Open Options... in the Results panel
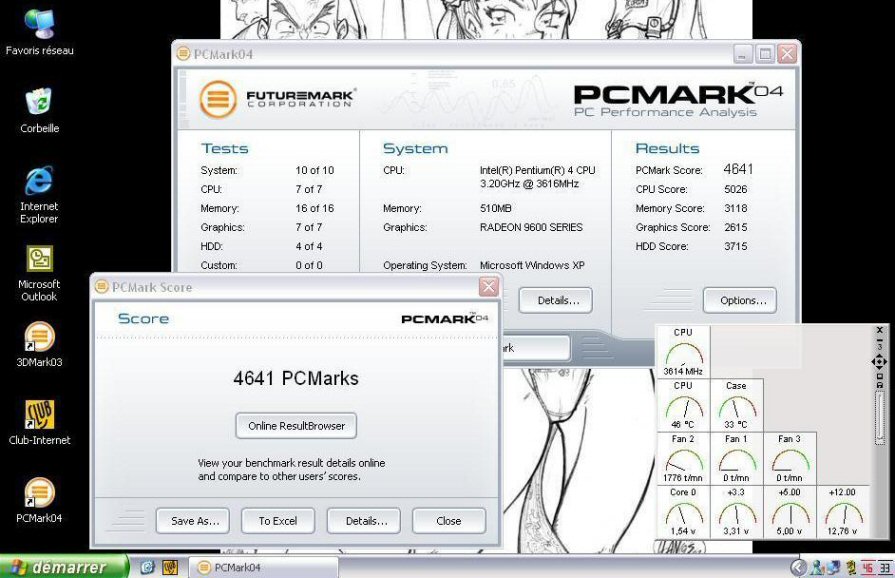The width and height of the screenshot is (895, 578). [740, 300]
